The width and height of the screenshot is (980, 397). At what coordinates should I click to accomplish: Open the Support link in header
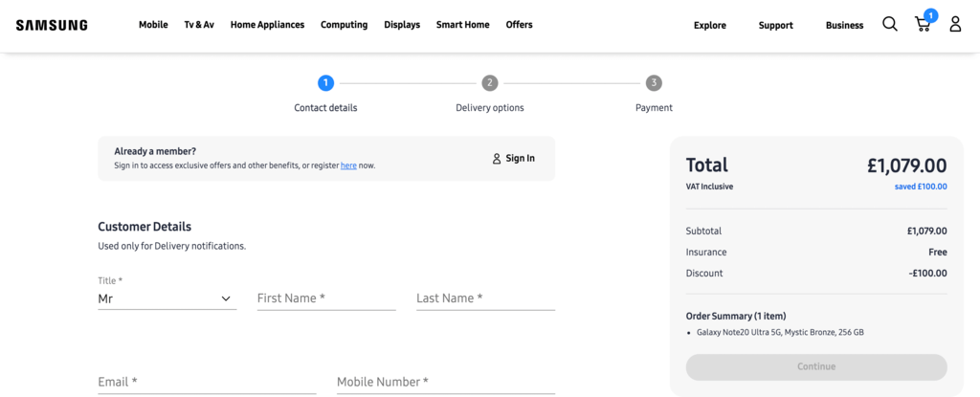(775, 25)
